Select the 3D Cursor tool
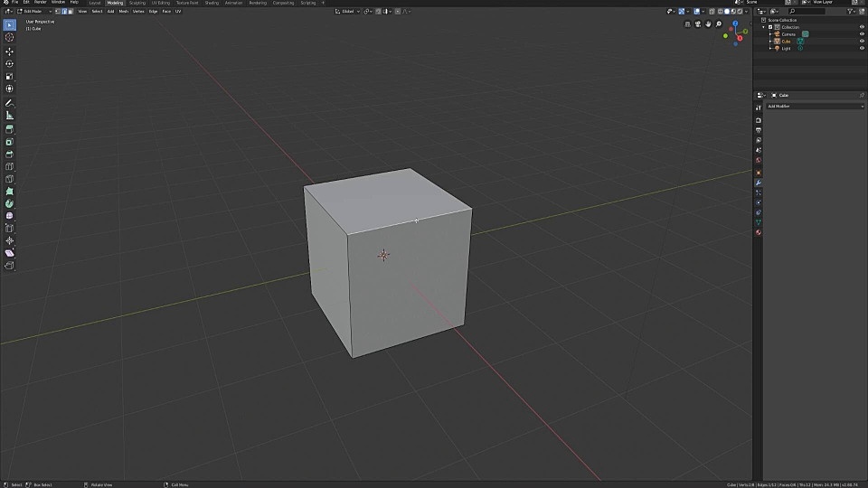 click(x=9, y=37)
